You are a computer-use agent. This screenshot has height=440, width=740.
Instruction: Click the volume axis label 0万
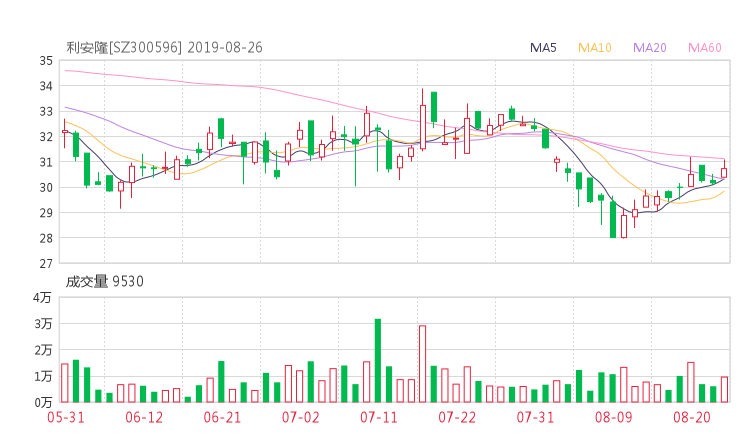(42, 403)
